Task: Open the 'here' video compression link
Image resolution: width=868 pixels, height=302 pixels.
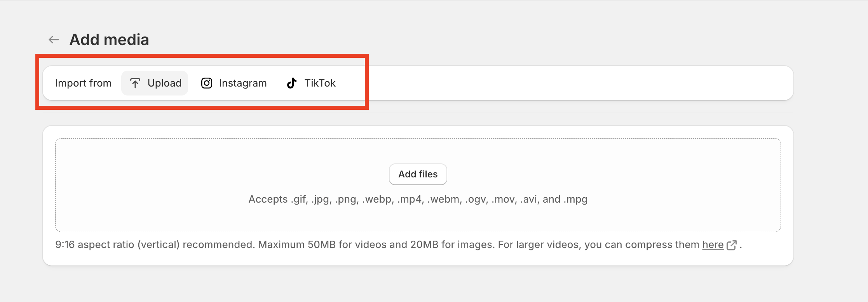Action: [713, 245]
